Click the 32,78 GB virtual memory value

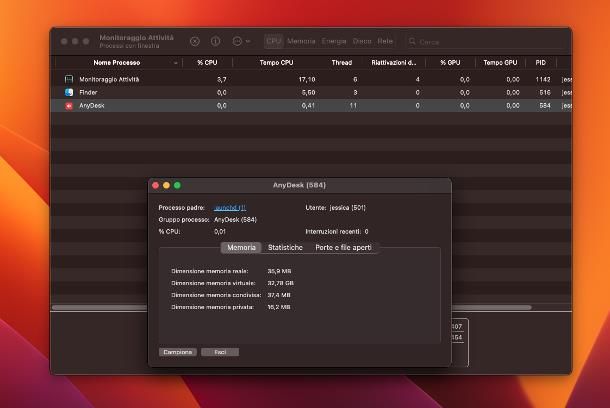coord(280,283)
